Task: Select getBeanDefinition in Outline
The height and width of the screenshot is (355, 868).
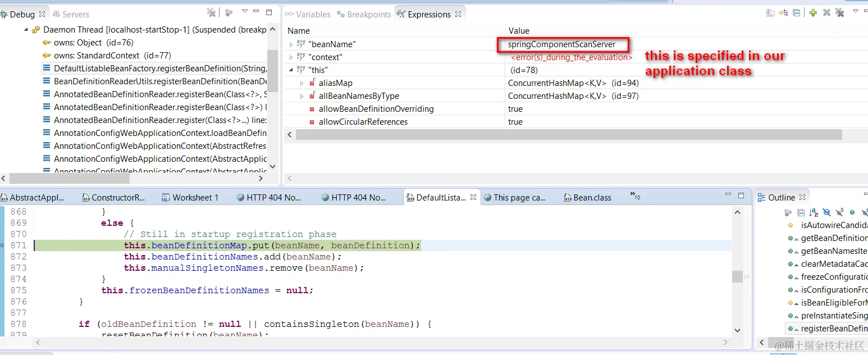Action: point(828,238)
